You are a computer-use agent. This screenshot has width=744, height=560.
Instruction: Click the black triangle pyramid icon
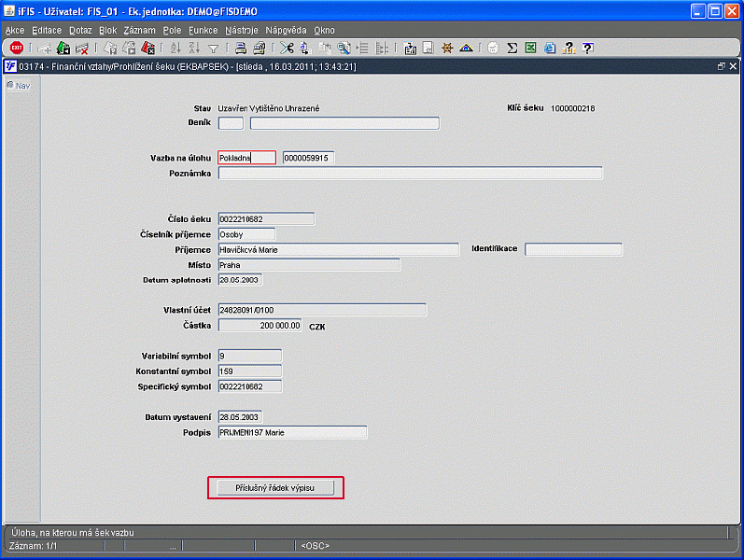pos(466,48)
